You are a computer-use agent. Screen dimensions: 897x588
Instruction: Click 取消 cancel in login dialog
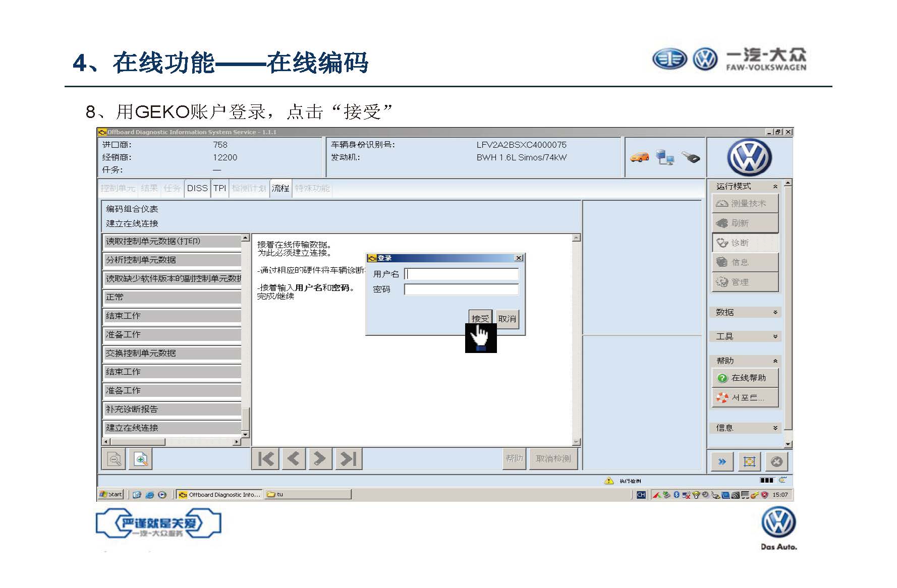tap(507, 319)
